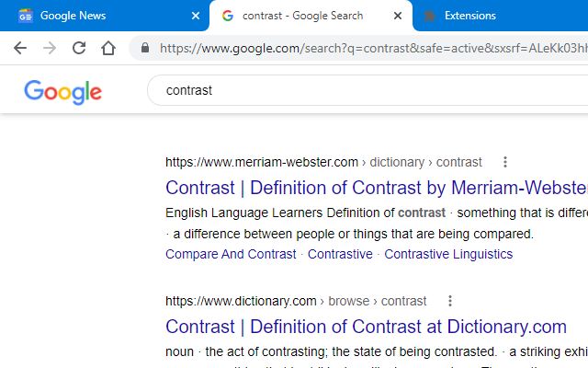
Task: Open Dictionary.com result three-dot options
Action: pyautogui.click(x=450, y=301)
